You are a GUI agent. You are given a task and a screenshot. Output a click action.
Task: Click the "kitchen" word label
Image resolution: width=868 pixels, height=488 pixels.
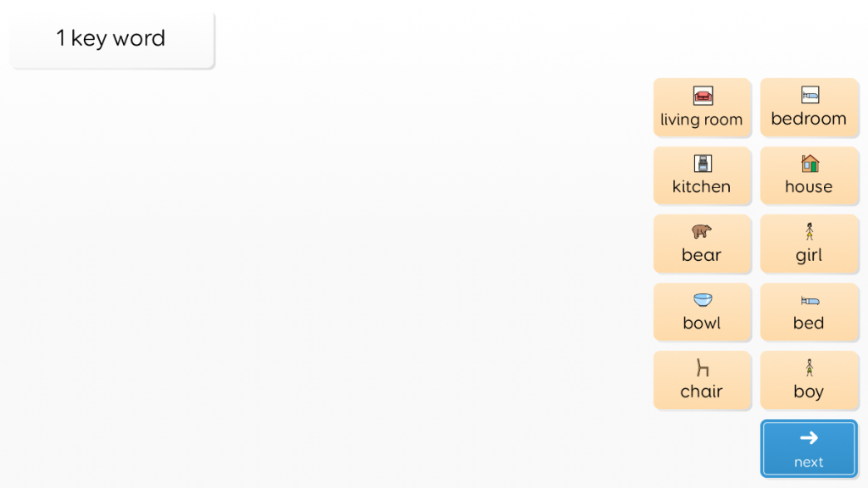701,186
